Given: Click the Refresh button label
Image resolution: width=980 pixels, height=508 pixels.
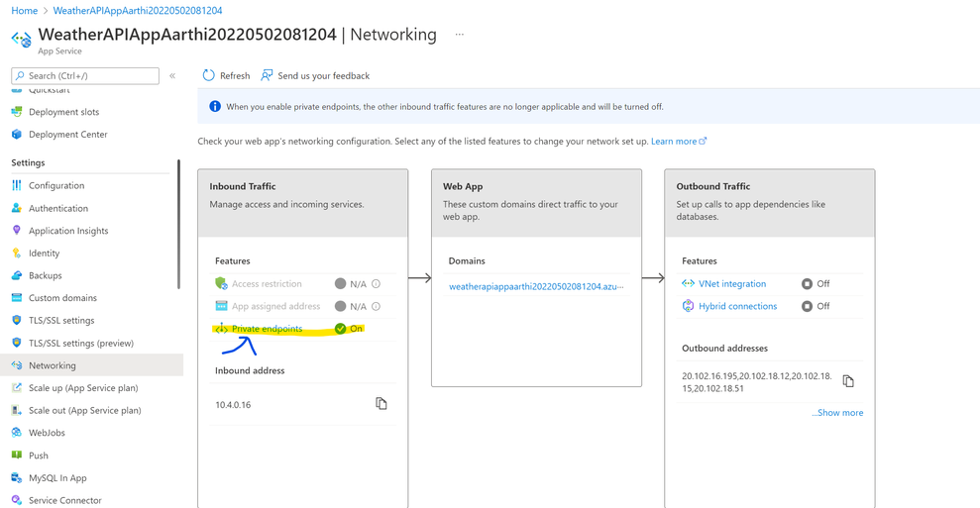Looking at the screenshot, I should (x=235, y=75).
